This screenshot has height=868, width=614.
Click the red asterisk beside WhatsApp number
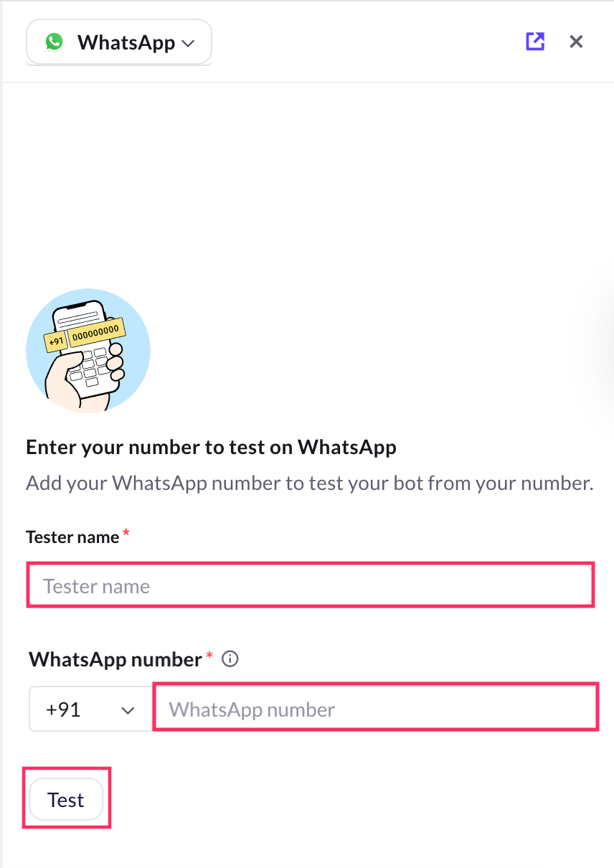pos(209,656)
